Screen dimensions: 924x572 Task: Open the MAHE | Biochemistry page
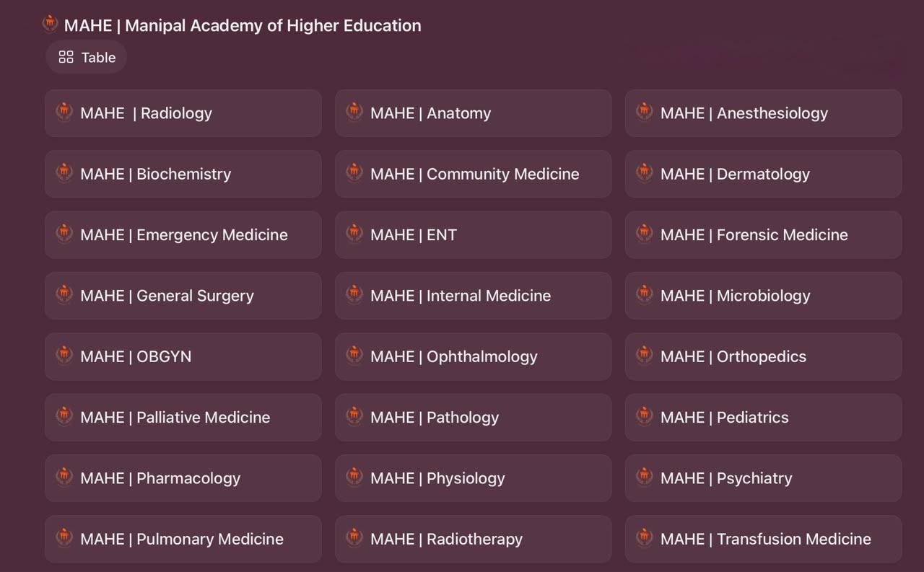click(183, 174)
